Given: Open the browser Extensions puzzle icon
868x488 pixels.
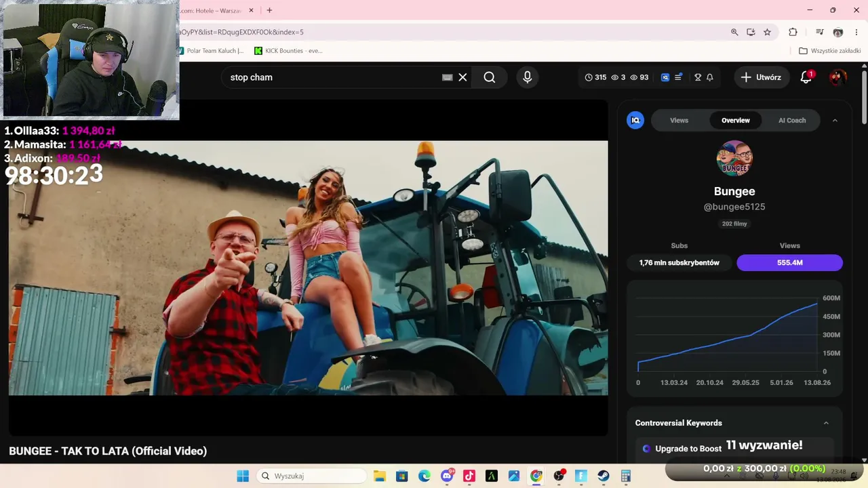Looking at the screenshot, I should coord(793,32).
